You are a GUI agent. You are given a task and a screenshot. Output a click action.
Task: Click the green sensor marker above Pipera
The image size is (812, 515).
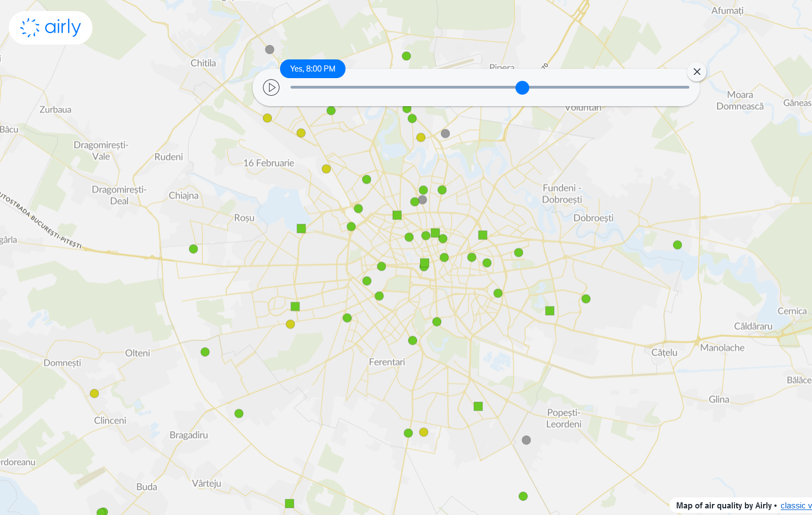(x=407, y=56)
